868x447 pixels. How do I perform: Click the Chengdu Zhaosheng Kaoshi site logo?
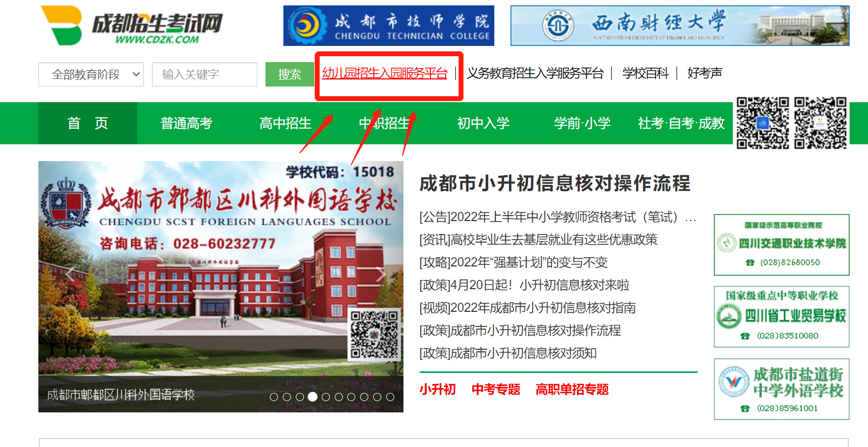click(132, 25)
